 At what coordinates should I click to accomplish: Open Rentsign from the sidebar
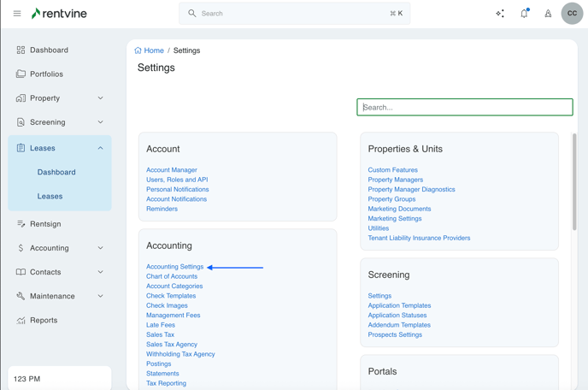click(x=45, y=224)
